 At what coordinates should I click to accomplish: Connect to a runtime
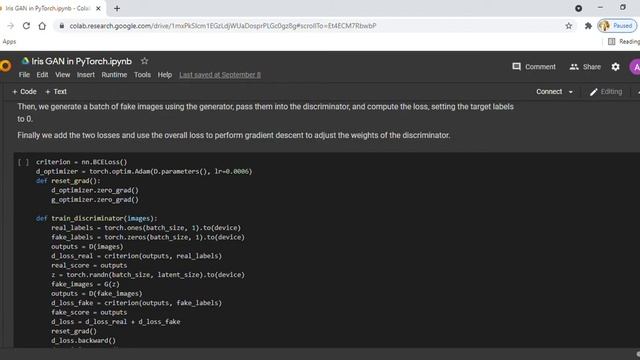(x=549, y=91)
